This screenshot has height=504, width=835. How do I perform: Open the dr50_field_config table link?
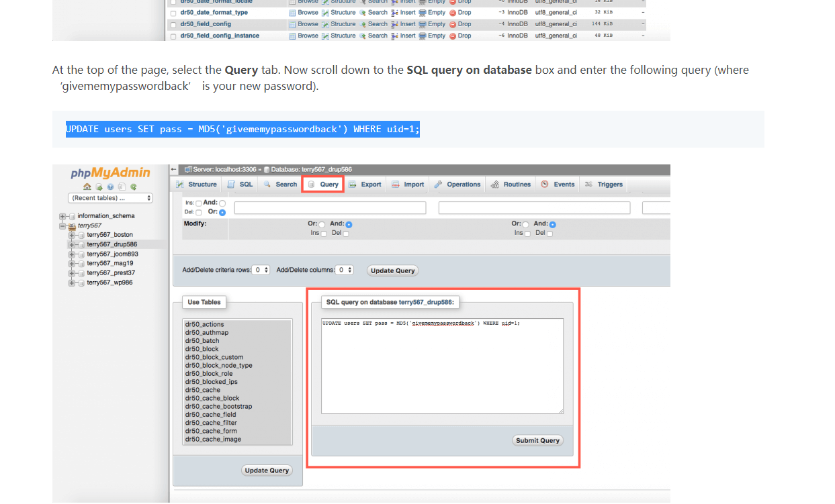pos(206,24)
